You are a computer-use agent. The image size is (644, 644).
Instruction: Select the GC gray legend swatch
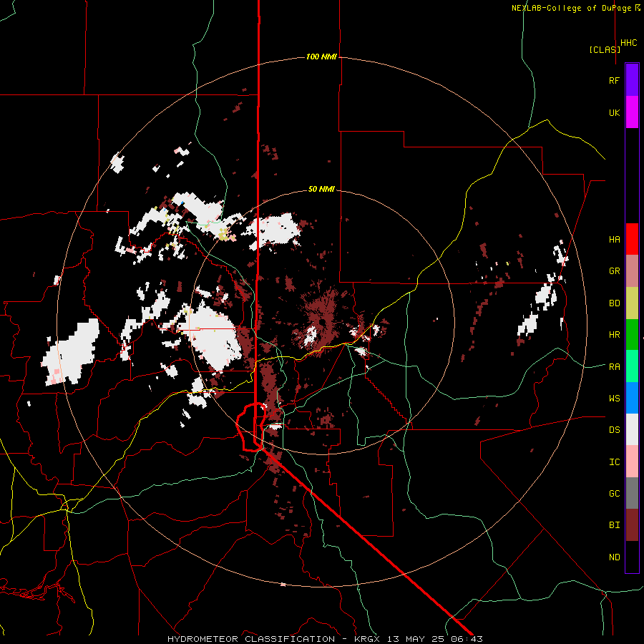(632, 493)
